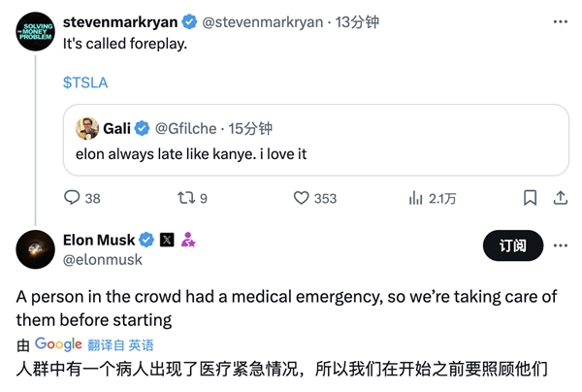Click the reply icon with 38 replies
582x392 pixels.
click(x=72, y=198)
